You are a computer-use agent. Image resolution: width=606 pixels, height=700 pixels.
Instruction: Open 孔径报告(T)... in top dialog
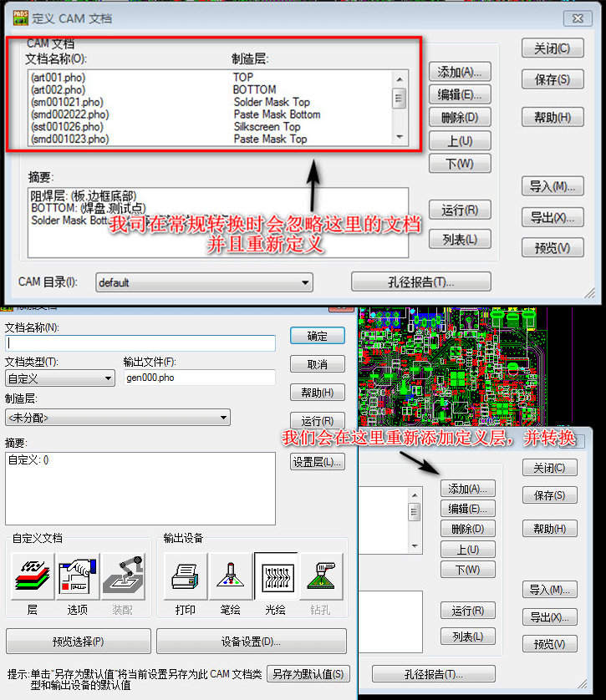420,282
